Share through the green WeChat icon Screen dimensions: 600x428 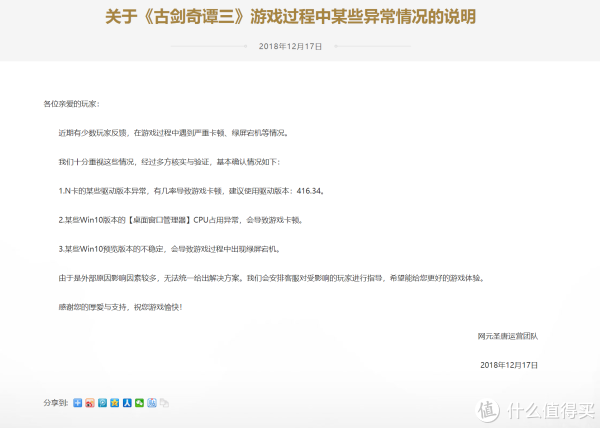click(139, 403)
